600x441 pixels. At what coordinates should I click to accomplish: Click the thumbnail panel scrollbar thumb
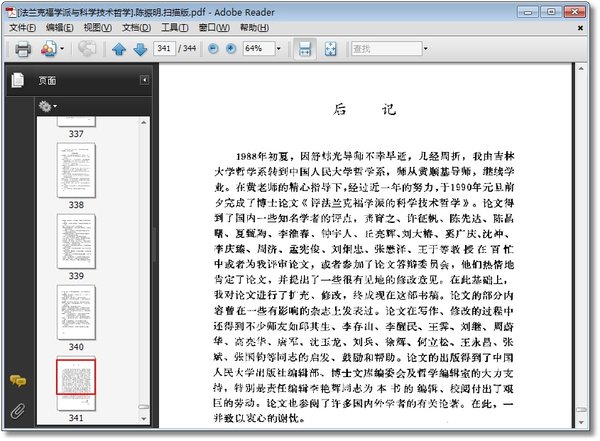tap(144, 407)
